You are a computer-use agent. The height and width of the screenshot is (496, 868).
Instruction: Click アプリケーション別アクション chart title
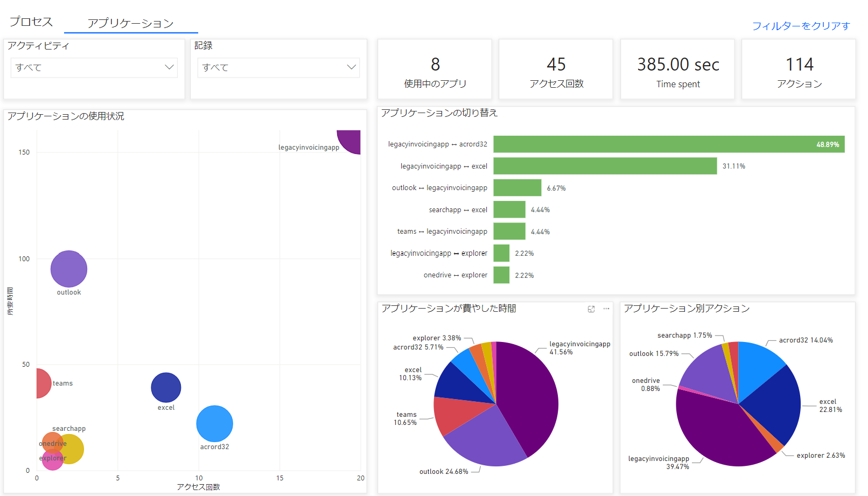(x=687, y=309)
